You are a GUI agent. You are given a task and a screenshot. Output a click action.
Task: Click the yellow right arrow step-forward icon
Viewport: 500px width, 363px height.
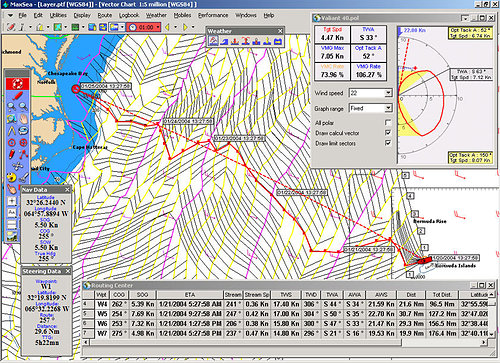tap(185, 27)
